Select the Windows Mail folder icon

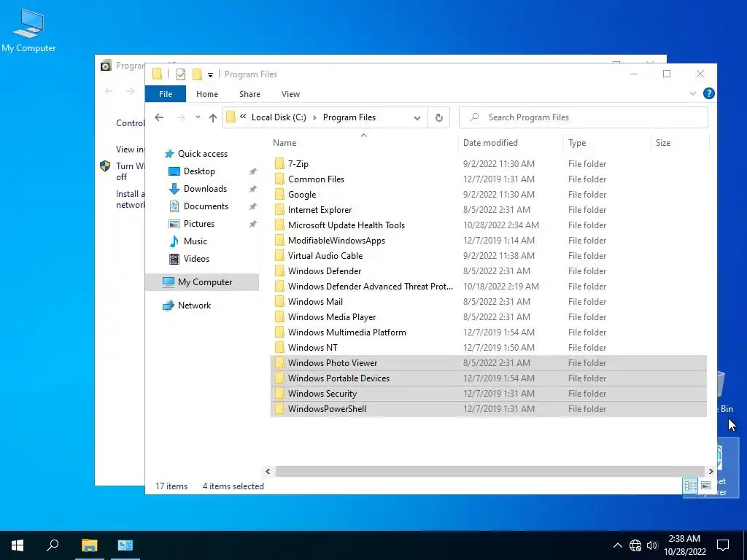[279, 301]
